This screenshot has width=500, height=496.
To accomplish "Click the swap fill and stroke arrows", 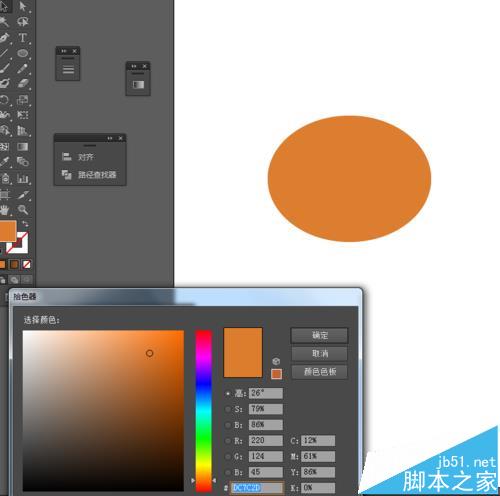I will point(25,224).
